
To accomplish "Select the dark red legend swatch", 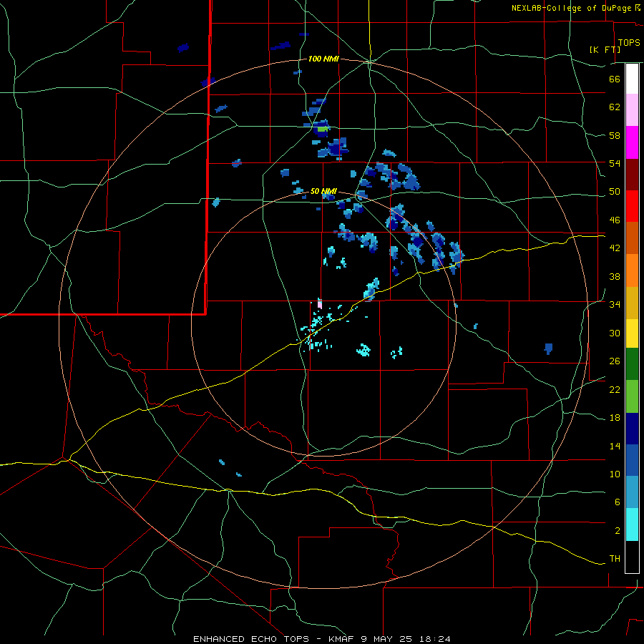I will [632, 175].
